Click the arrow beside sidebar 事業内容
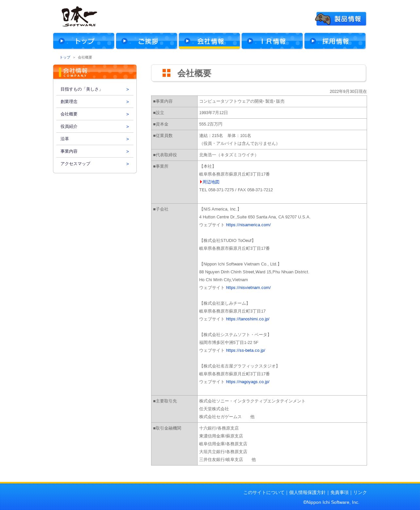 point(128,151)
